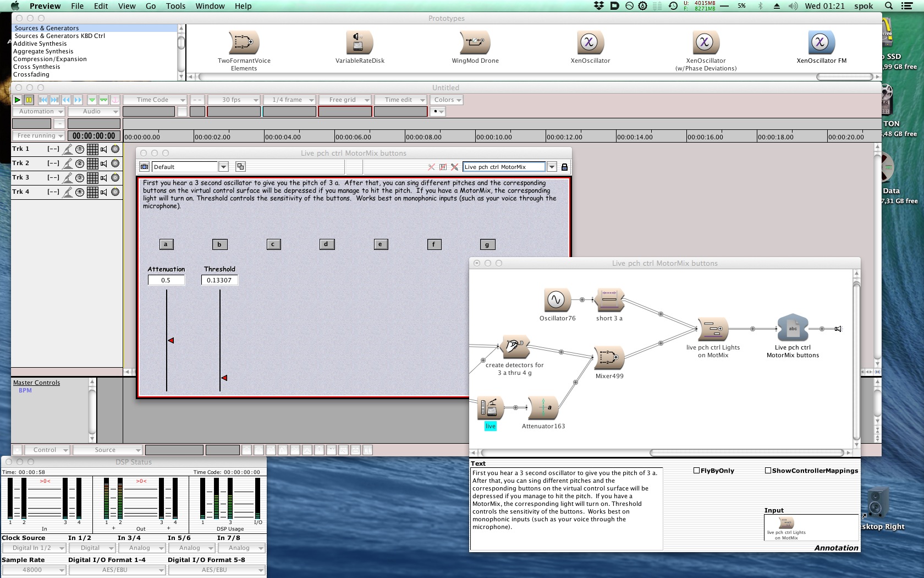The height and width of the screenshot is (578, 924).
Task: Choose the VariableRateDisk prototype icon
Action: 360,42
